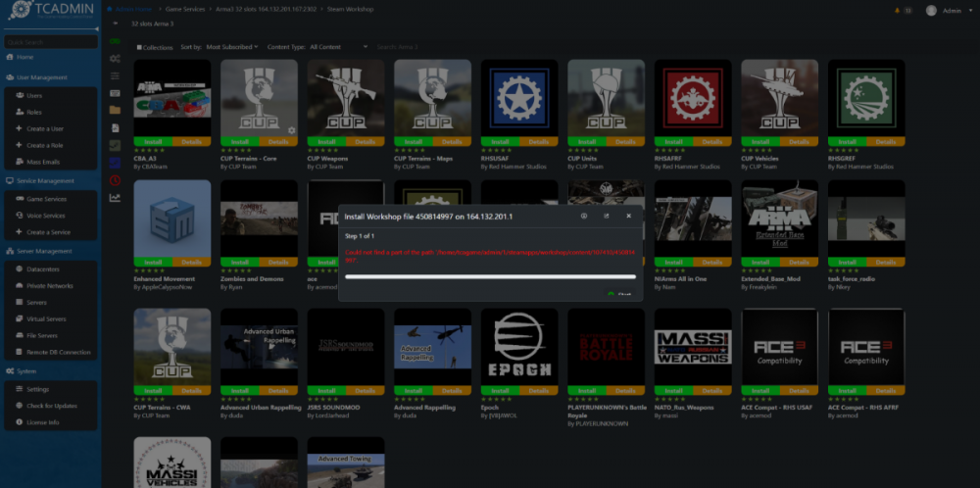
Task: Click Details under RHSGREF
Action: point(886,142)
